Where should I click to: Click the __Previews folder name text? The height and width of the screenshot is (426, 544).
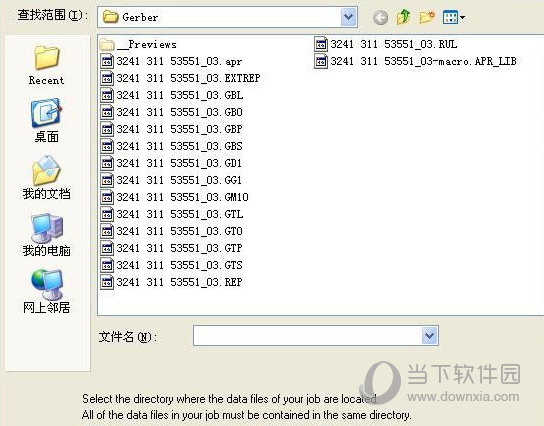point(147,44)
